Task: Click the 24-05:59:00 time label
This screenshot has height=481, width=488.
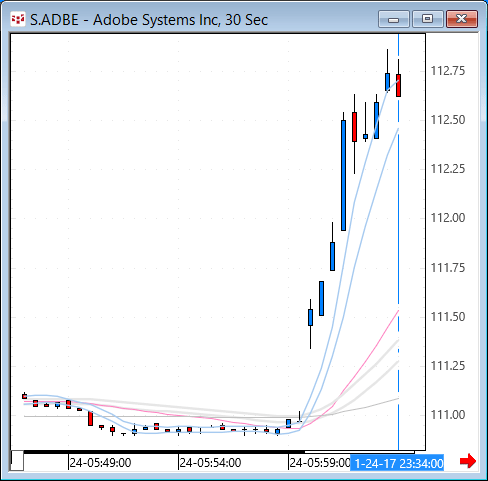Action: click(320, 463)
